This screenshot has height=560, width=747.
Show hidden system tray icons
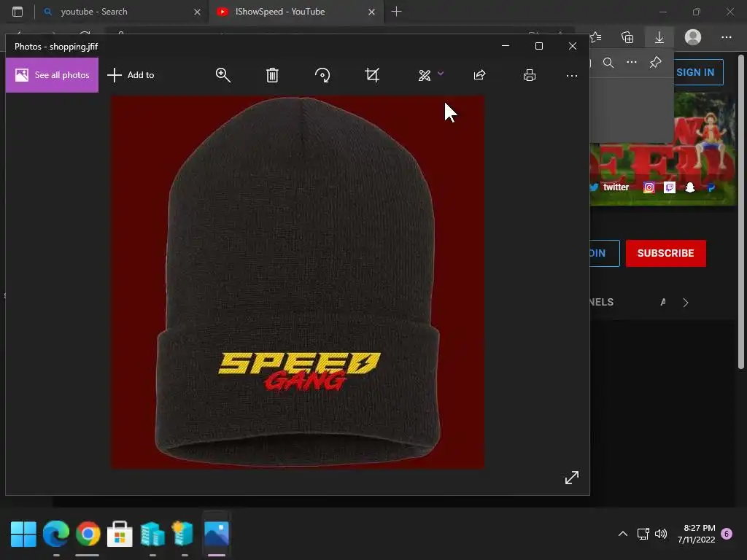(623, 534)
